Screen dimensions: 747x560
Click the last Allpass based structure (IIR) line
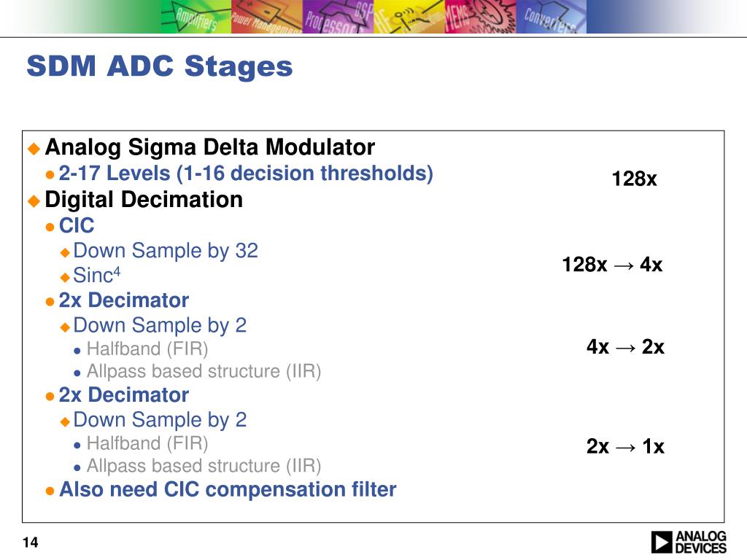(204, 466)
